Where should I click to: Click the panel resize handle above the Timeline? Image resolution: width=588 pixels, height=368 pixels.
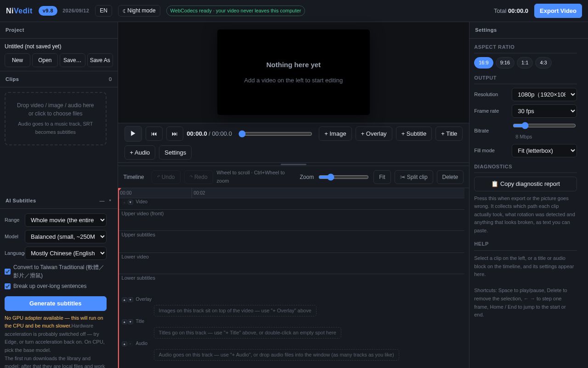click(x=294, y=164)
